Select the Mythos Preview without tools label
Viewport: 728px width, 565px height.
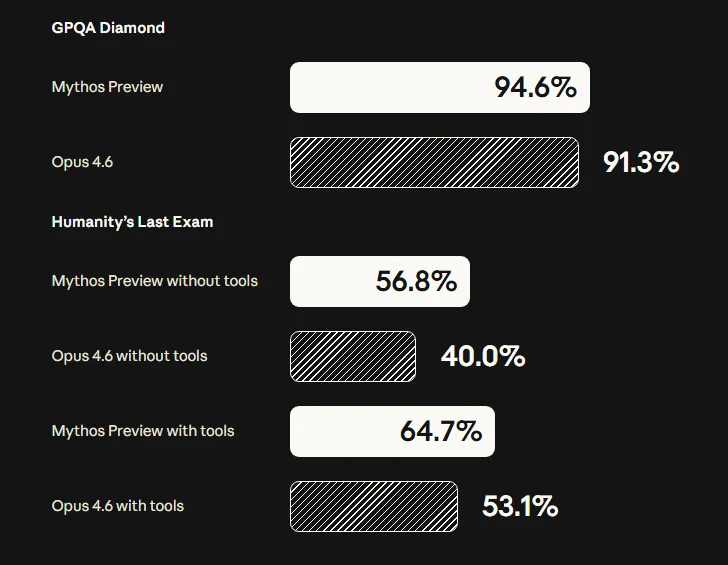154,281
